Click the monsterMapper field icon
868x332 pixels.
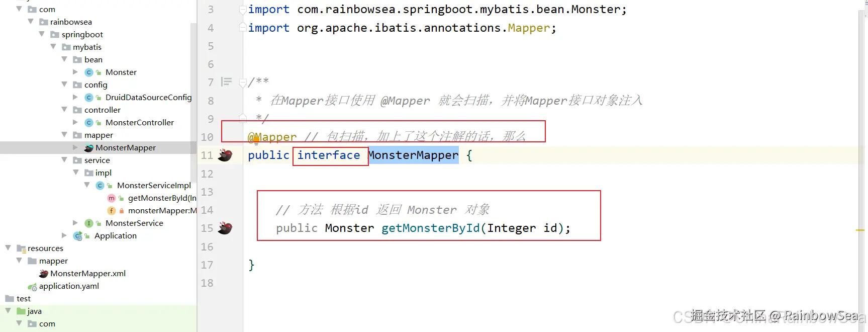click(x=112, y=211)
